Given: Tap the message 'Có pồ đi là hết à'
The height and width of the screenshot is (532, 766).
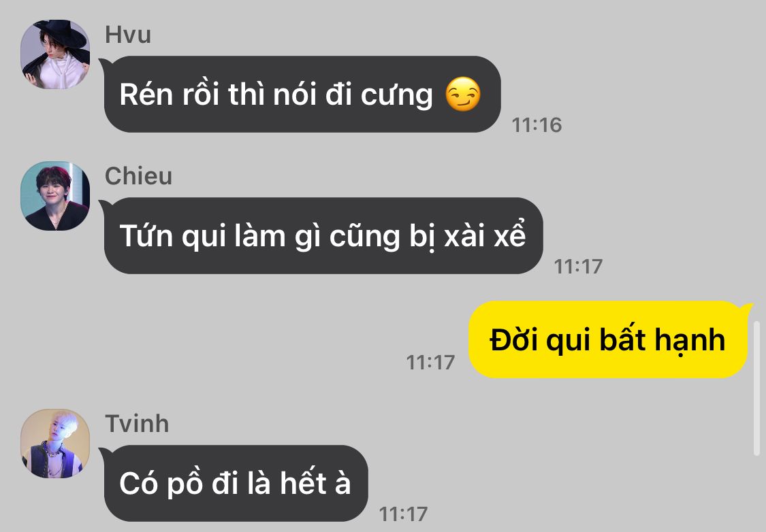Looking at the screenshot, I should 236,483.
